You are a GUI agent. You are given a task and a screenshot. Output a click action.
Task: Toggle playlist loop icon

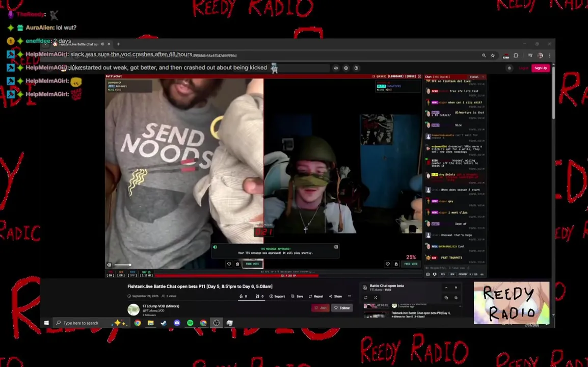click(366, 298)
